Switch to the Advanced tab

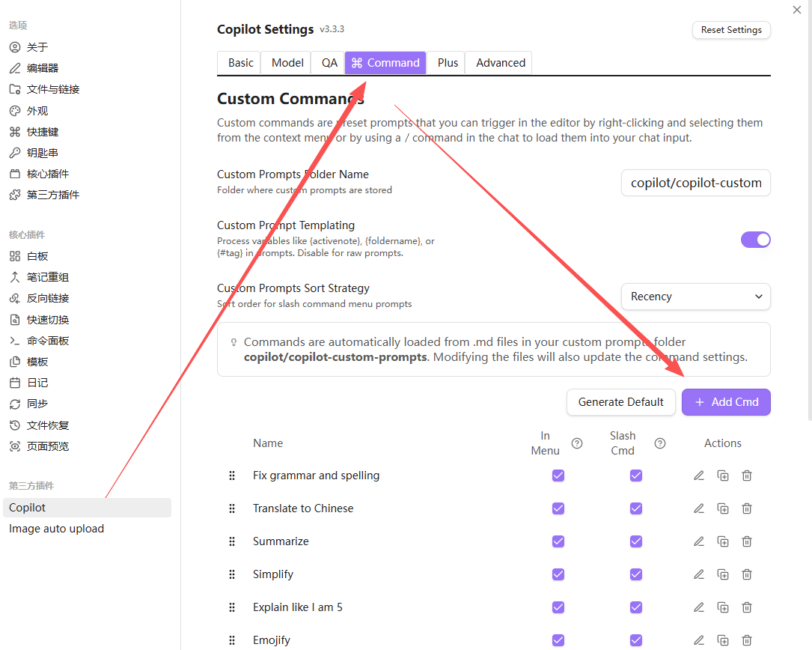tap(500, 63)
